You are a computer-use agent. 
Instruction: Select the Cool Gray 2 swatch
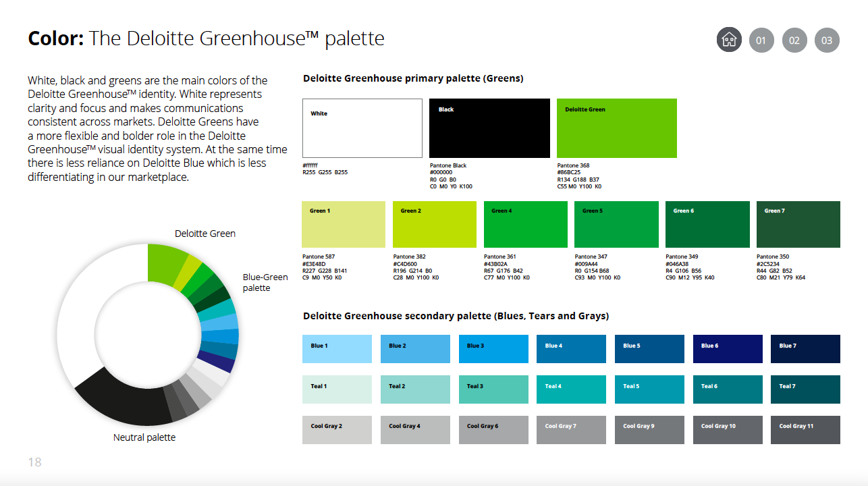point(337,430)
